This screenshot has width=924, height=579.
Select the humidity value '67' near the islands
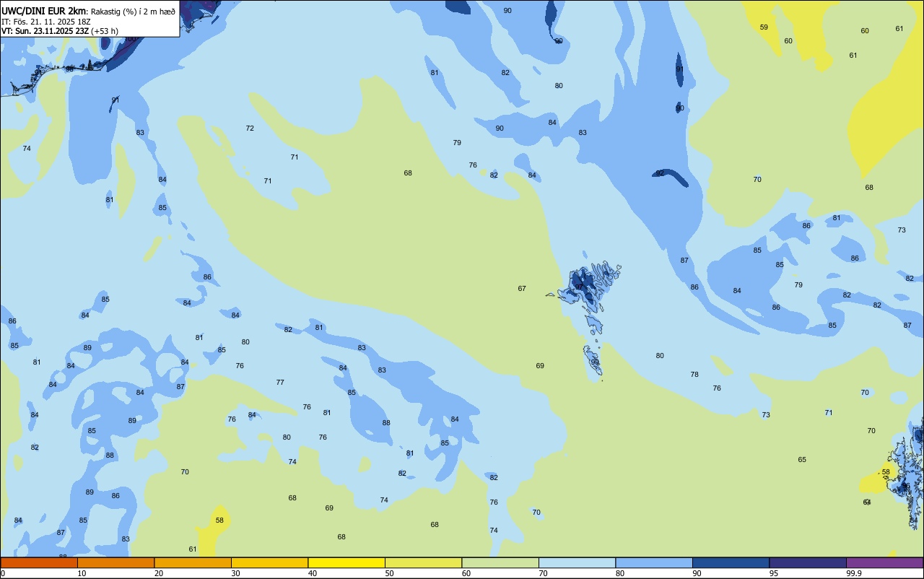[522, 288]
